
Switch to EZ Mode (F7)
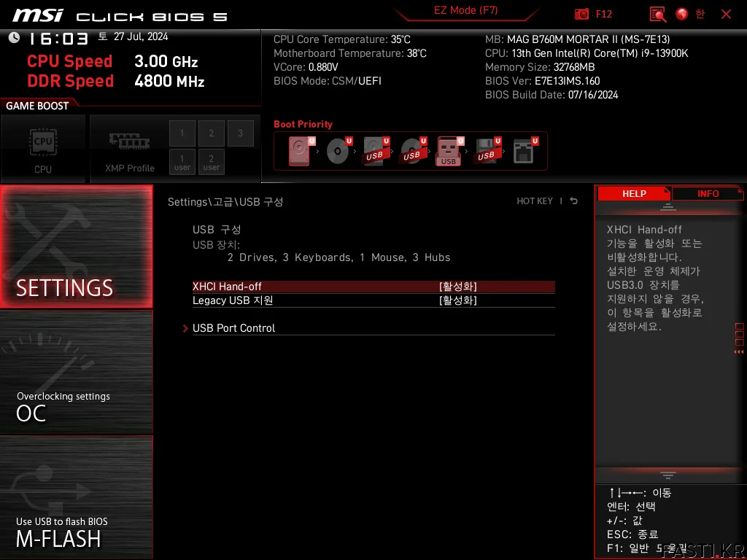(465, 10)
